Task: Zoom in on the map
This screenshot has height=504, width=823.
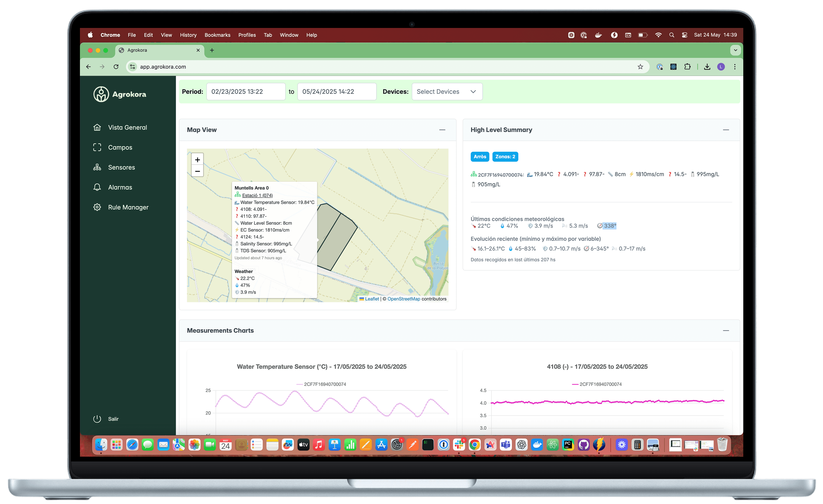Action: (x=197, y=160)
